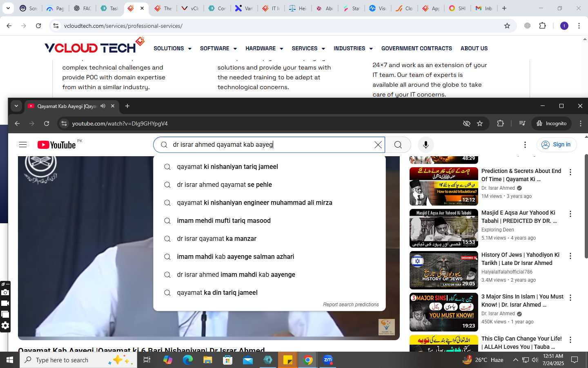Click the YouTube page vertical scrollbar

tap(586, 206)
